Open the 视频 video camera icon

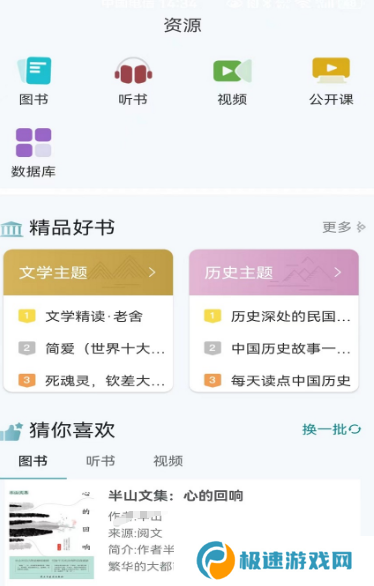232,71
